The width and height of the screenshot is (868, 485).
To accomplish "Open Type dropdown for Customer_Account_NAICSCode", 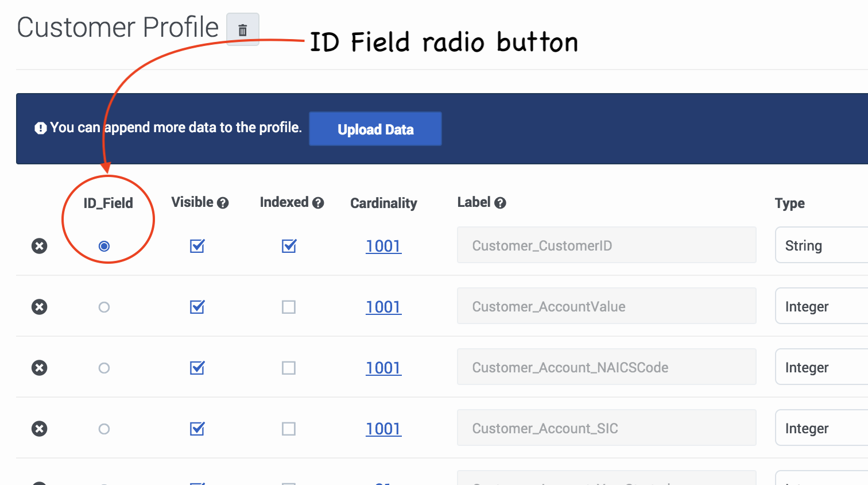I will pyautogui.click(x=821, y=367).
